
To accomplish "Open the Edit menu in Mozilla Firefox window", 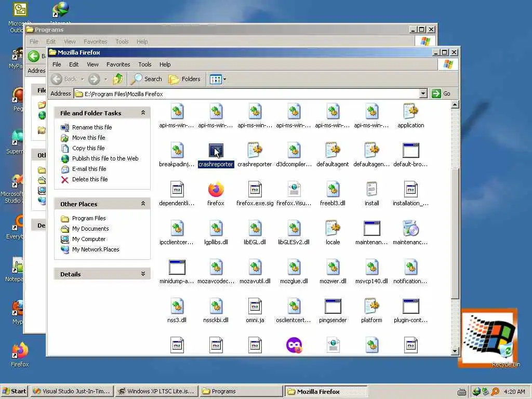I will (74, 64).
